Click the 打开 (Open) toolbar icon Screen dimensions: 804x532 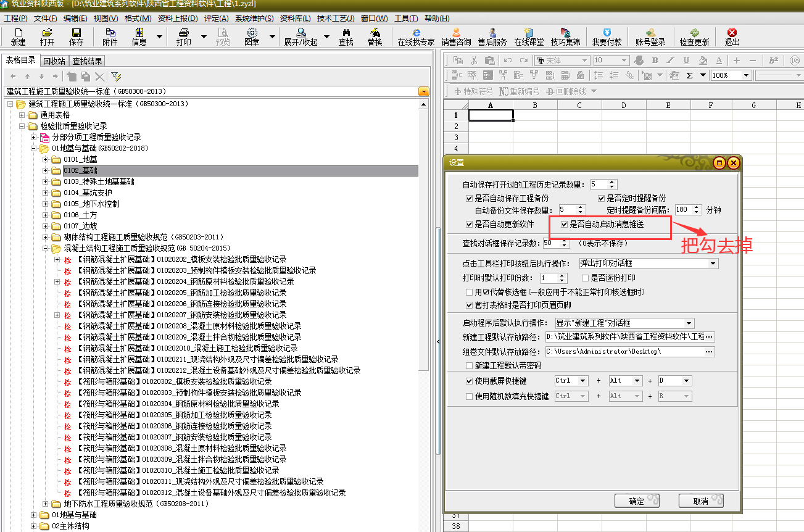pos(47,37)
